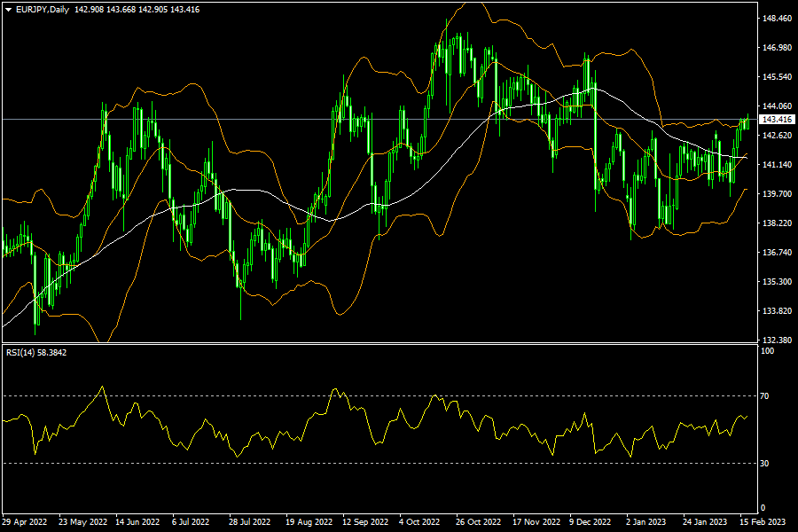Click the 139.700 price scale value
Image resolution: width=798 pixels, height=532 pixels.
tap(777, 194)
